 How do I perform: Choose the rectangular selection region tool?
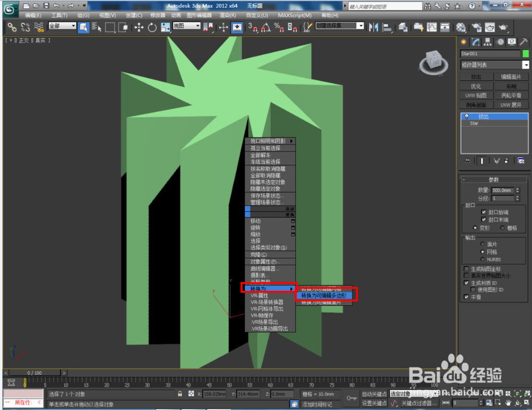click(x=110, y=28)
